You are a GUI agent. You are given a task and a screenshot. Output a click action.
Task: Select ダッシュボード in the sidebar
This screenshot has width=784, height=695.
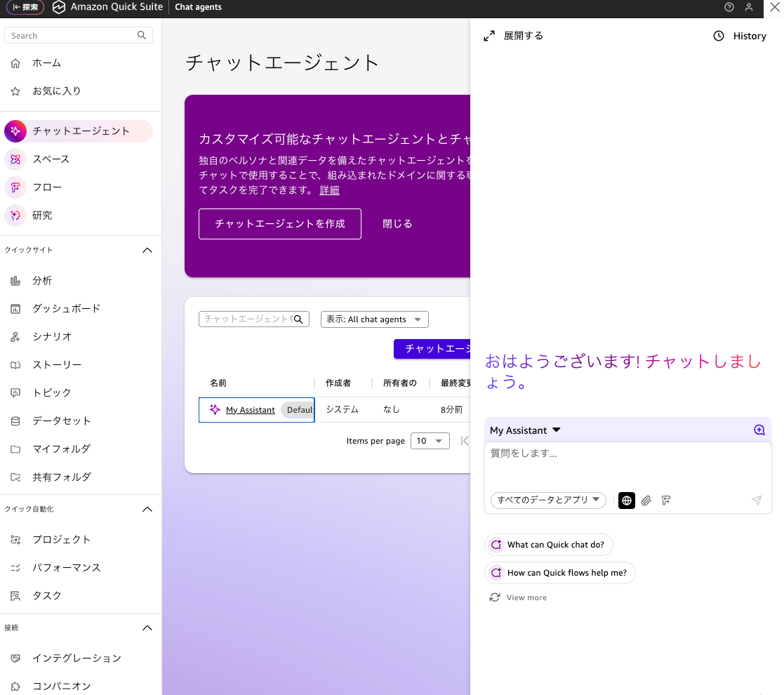click(x=66, y=308)
